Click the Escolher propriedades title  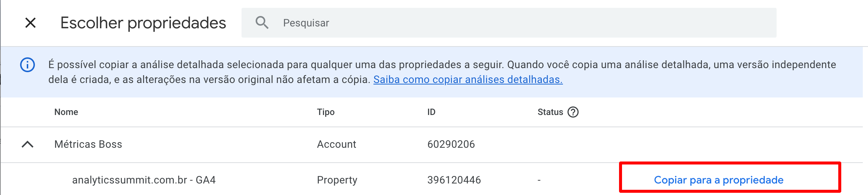coord(143,23)
